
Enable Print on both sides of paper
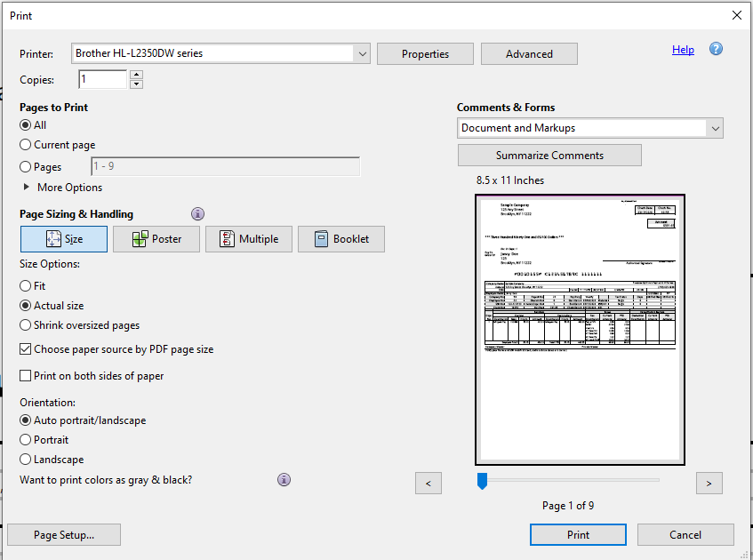26,376
